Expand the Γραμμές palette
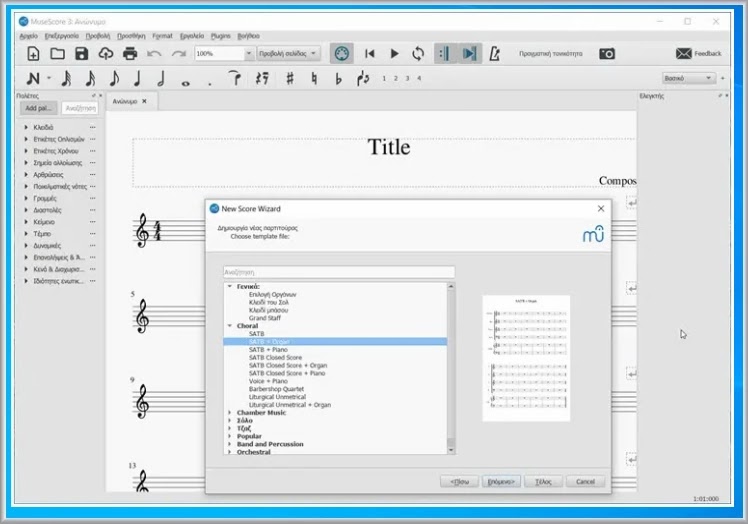Screen dimensions: 748x524 (26, 198)
